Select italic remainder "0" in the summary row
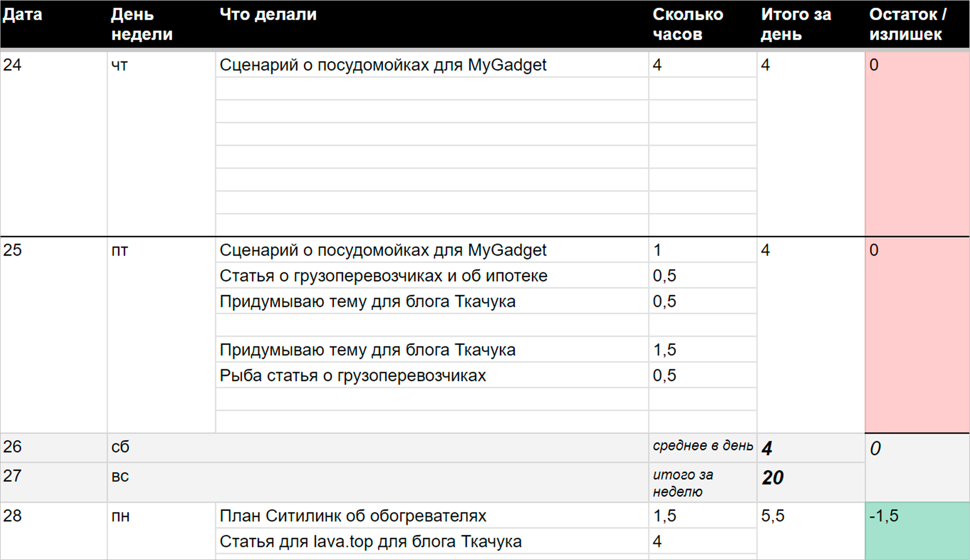Screen dimensions: 970x560 pyautogui.click(x=918, y=468)
